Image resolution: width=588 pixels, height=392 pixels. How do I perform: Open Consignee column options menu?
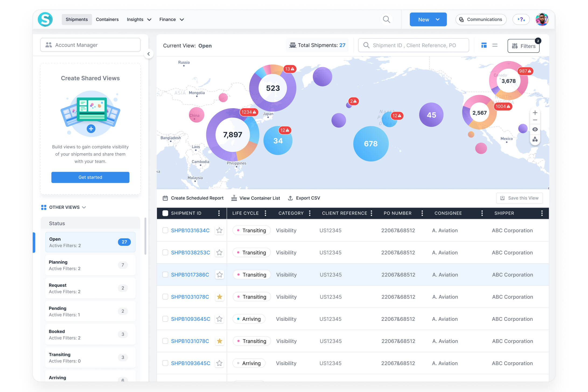click(x=482, y=213)
